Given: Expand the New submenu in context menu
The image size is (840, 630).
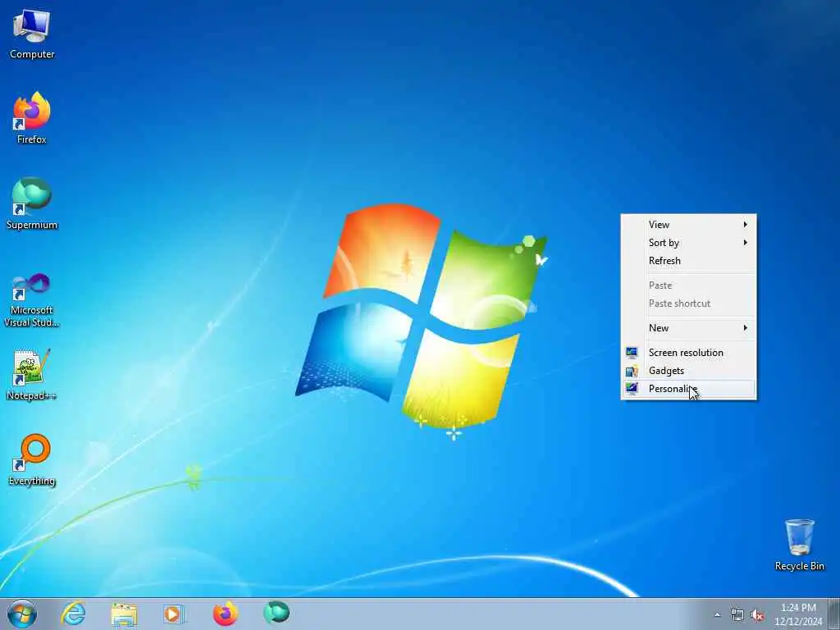Looking at the screenshot, I should [689, 328].
